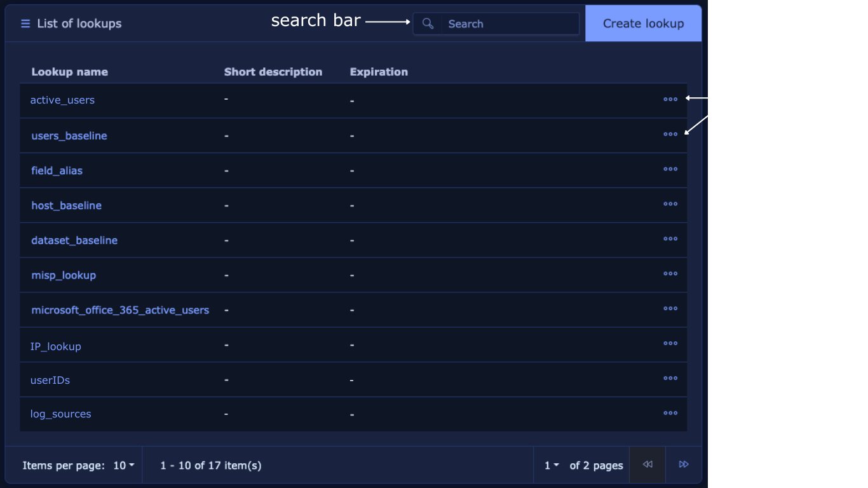This screenshot has width=868, height=488.
Task: Click actions dots for IP_lookup row
Action: (670, 344)
